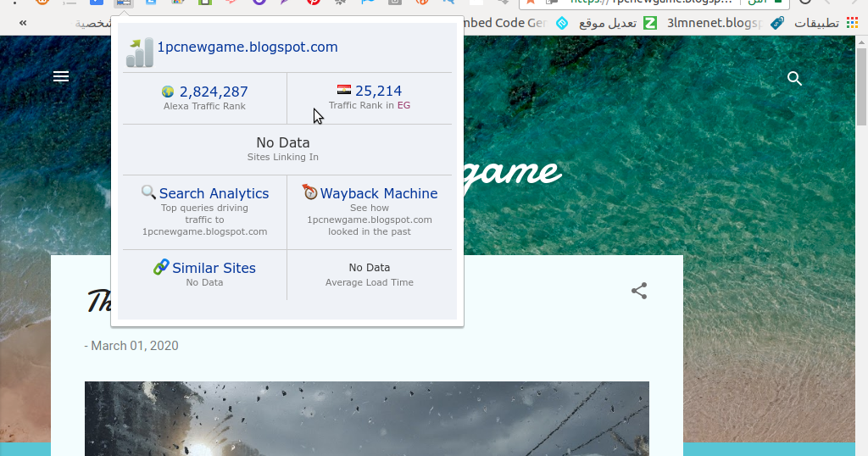Image resolution: width=868 pixels, height=456 pixels.
Task: Open the blog search magnifier
Action: [794, 79]
